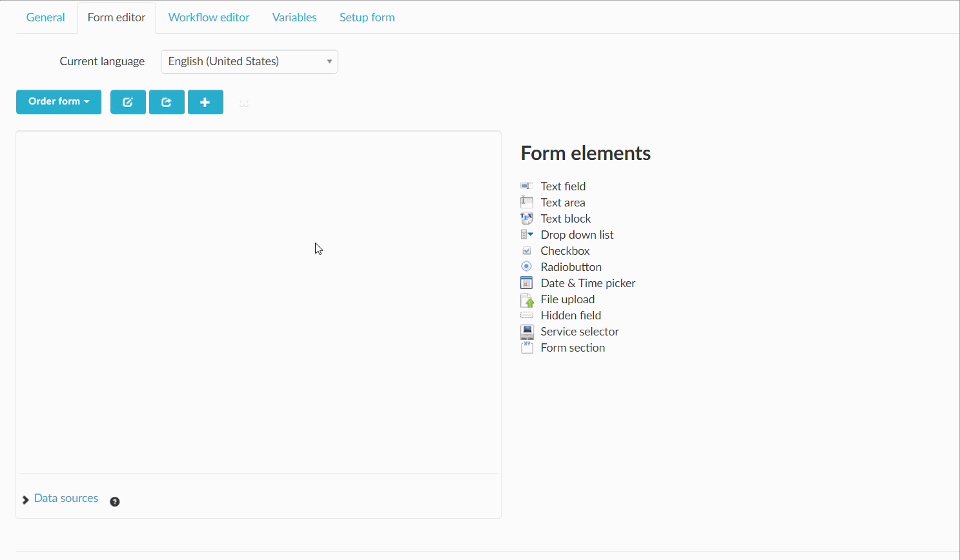Screen dimensions: 960x560
Task: Switch to the General tab
Action: coord(45,17)
